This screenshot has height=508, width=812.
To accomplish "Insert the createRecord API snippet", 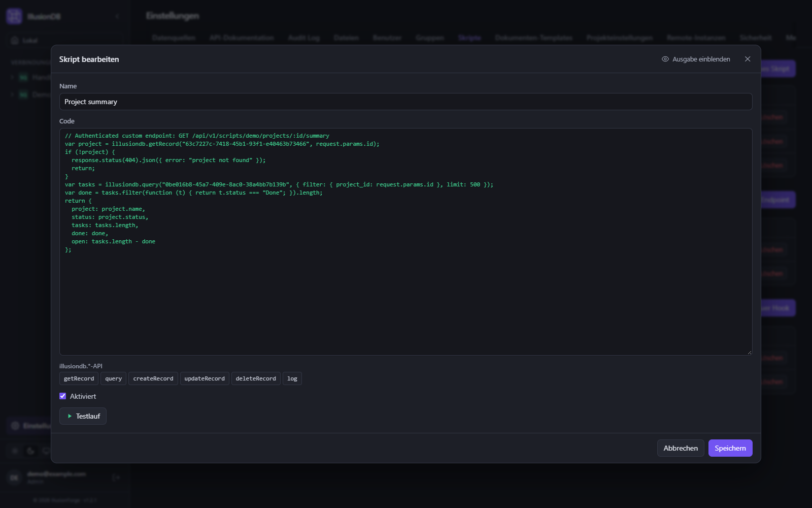I will [153, 378].
